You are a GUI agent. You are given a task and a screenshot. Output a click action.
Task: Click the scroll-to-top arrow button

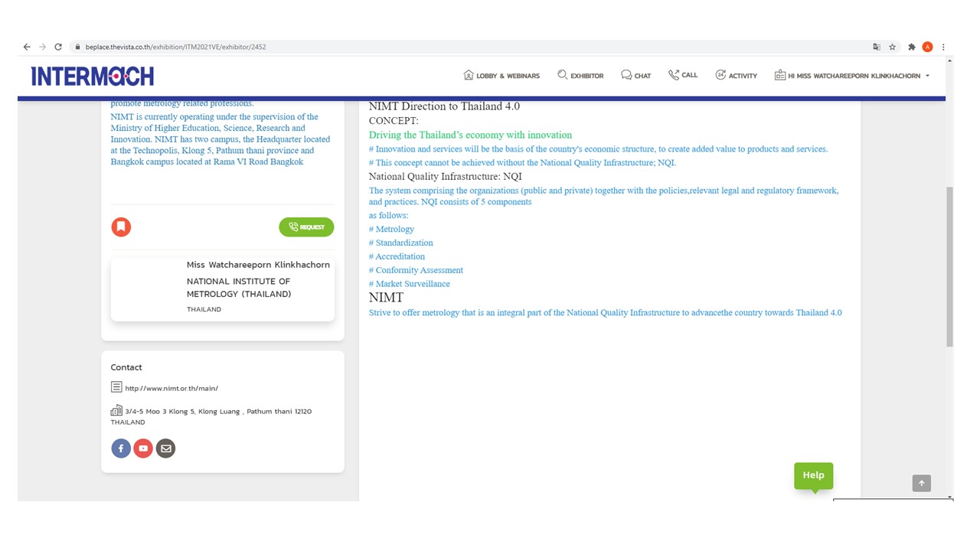click(x=921, y=483)
